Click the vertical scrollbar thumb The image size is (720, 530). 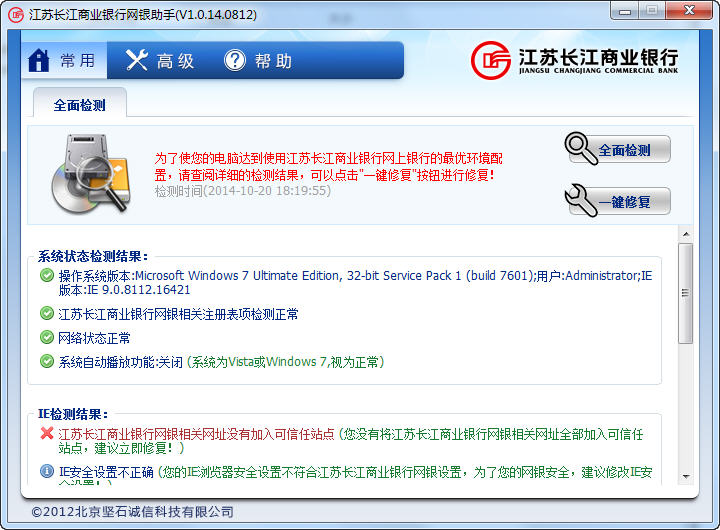click(x=686, y=293)
